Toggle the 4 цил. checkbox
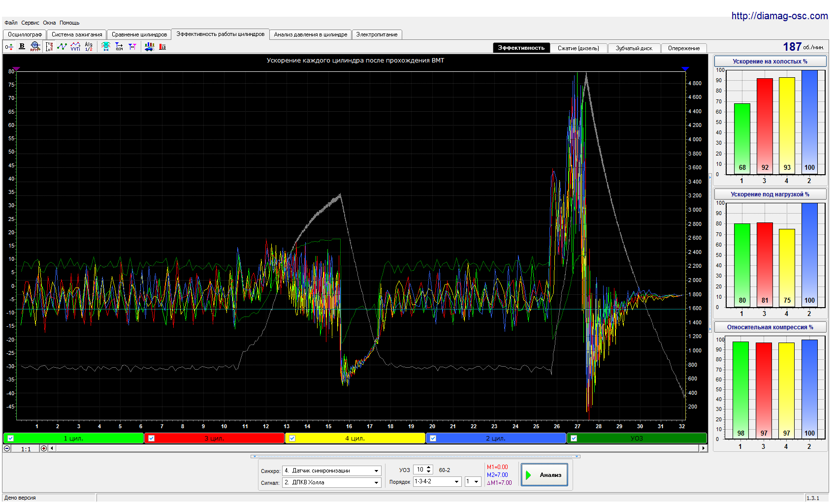Image resolution: width=835 pixels, height=504 pixels. [292, 438]
